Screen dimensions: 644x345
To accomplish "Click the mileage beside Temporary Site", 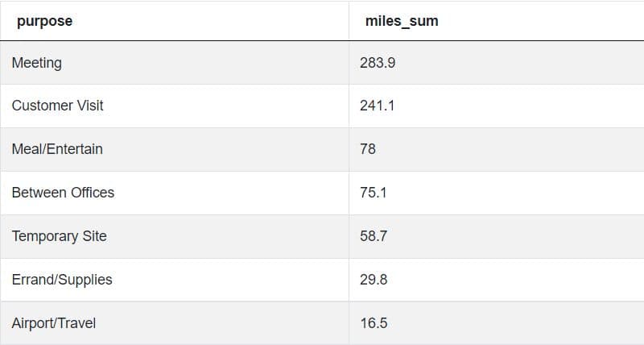I will point(374,236).
